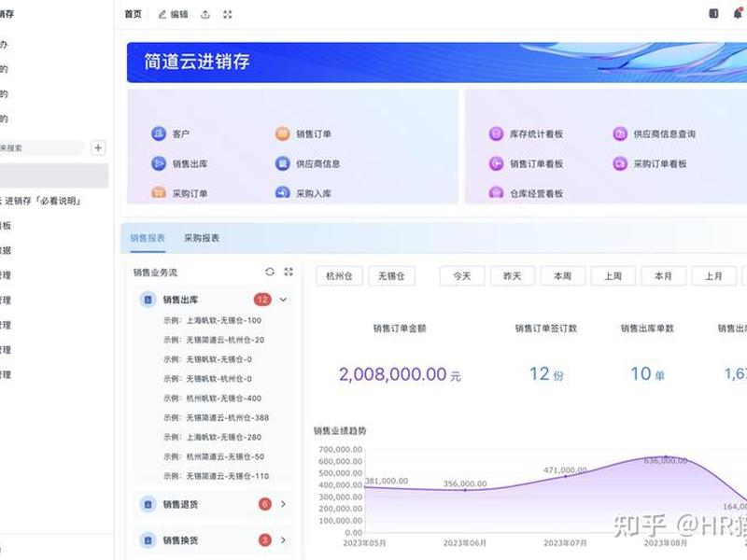Click the 12 badge on 销售出库
The height and width of the screenshot is (560, 747).
262,300
